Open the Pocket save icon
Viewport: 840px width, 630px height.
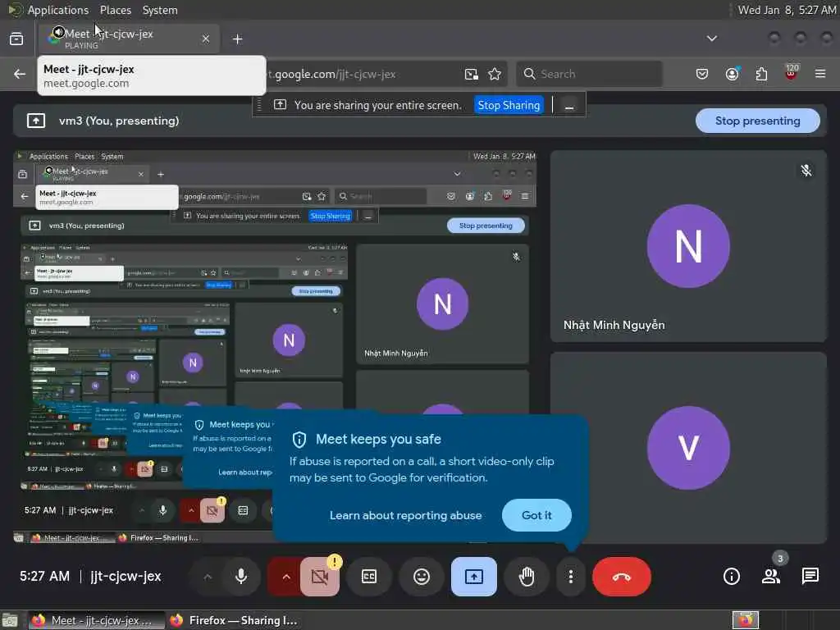(x=702, y=74)
